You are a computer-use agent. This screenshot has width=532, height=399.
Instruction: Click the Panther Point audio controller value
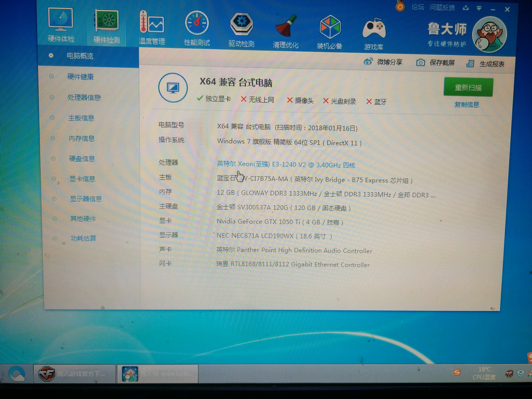[294, 250]
